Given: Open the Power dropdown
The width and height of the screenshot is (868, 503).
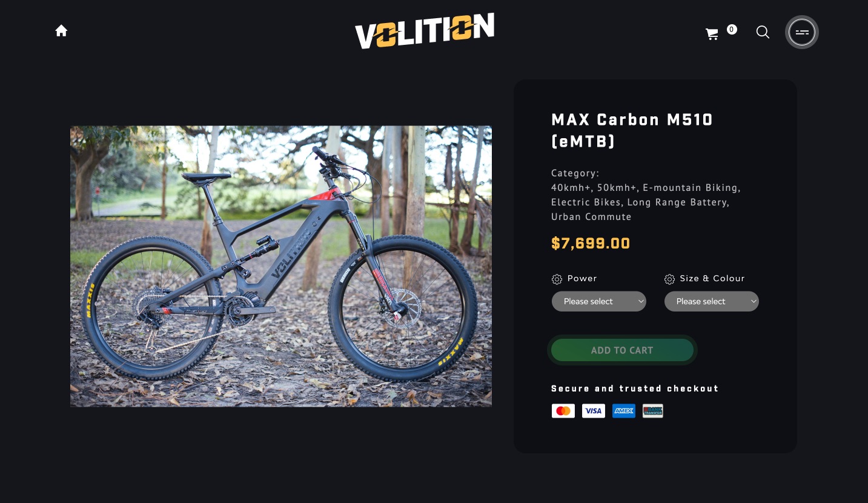Looking at the screenshot, I should click(x=599, y=301).
